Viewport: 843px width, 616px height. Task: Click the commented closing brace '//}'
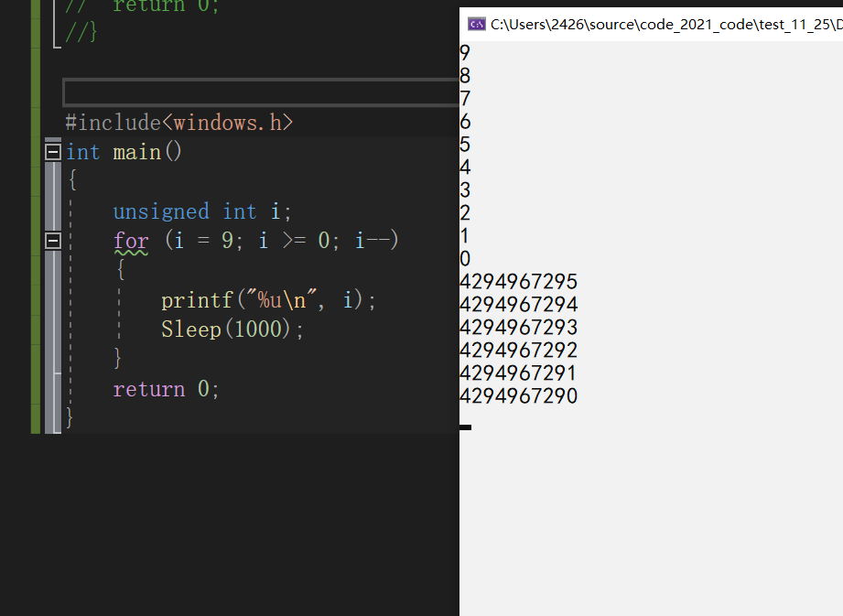click(x=81, y=32)
